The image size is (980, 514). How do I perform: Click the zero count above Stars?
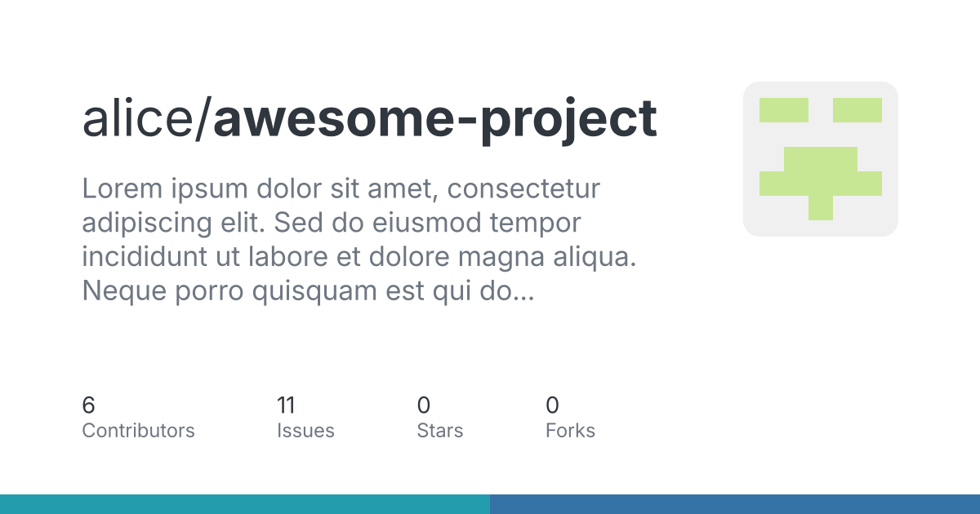(424, 405)
